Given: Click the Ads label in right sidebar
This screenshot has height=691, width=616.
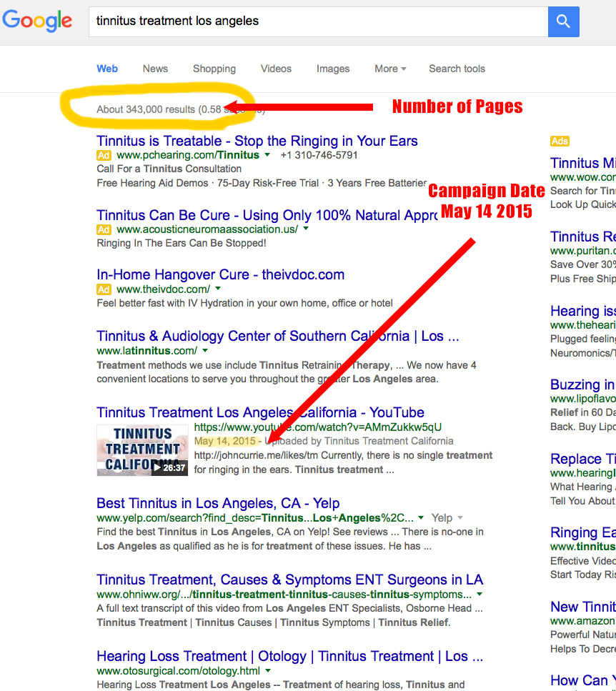Looking at the screenshot, I should (560, 141).
